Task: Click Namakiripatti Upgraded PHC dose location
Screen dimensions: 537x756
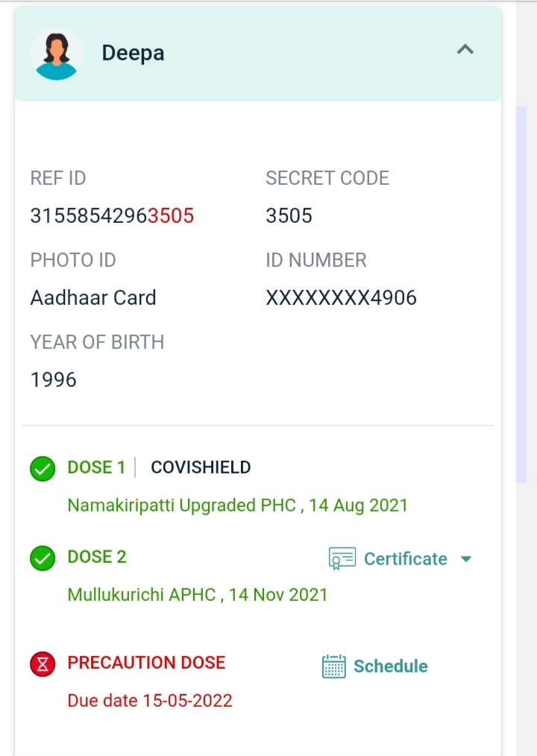Action: 237,505
